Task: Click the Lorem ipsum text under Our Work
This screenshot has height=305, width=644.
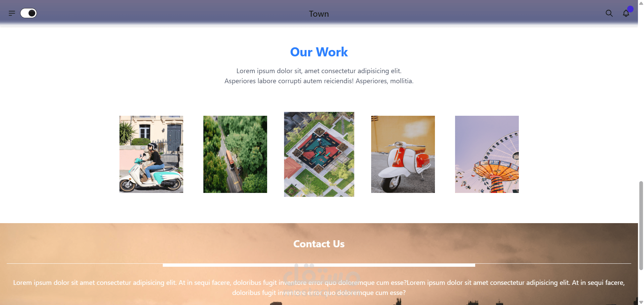Action: point(319,76)
